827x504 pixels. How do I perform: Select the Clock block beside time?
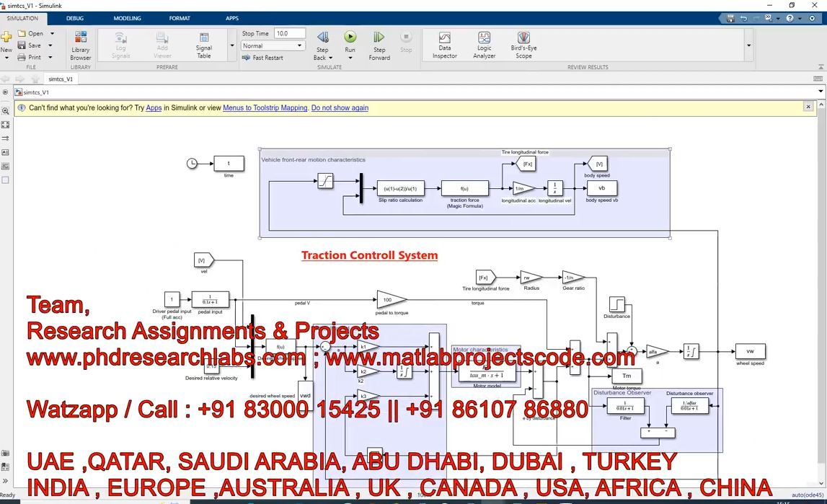pyautogui.click(x=193, y=164)
